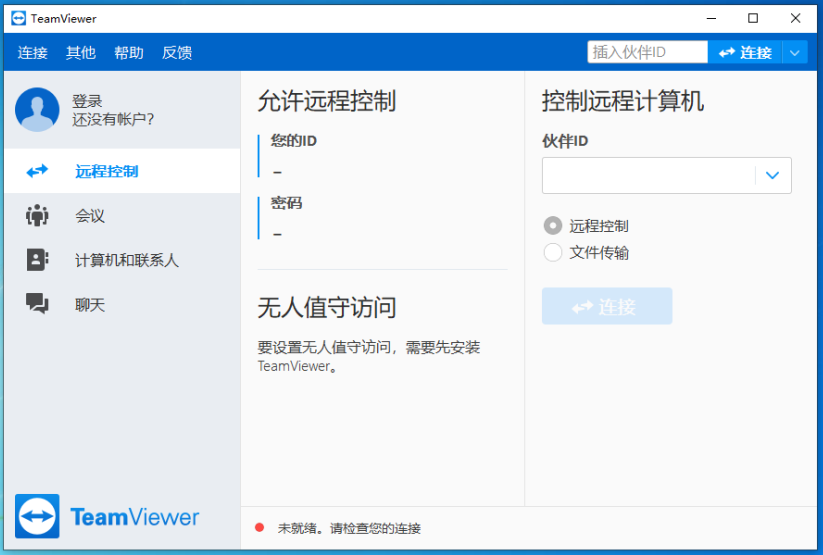Image resolution: width=823 pixels, height=555 pixels.
Task: Open the 帮助 menu
Action: click(129, 53)
